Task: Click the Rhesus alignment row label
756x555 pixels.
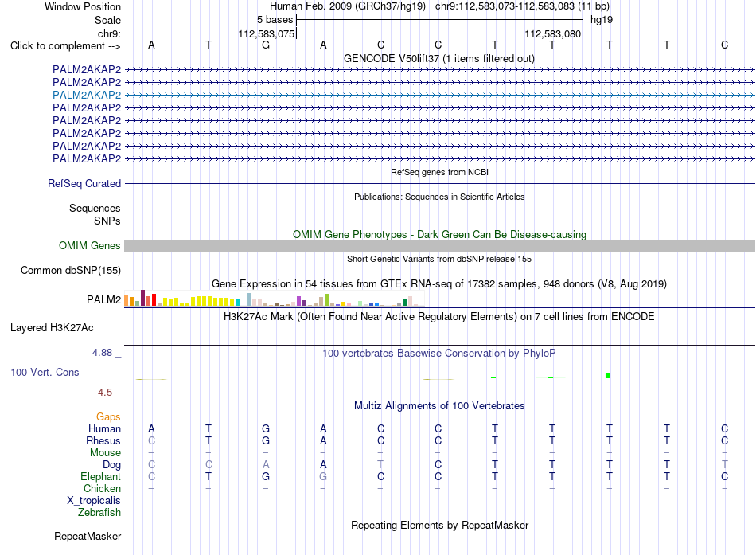Action: coord(103,441)
